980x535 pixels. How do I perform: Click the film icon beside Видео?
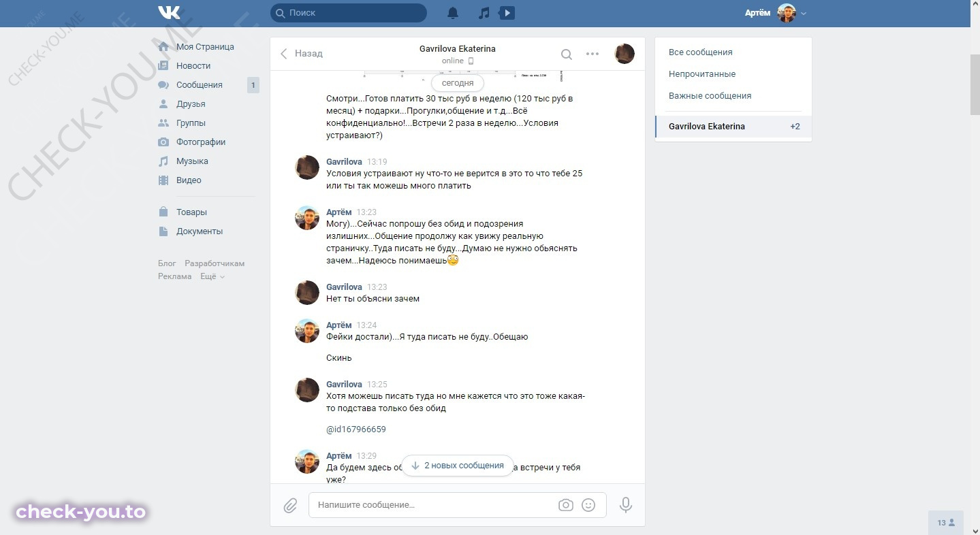(x=163, y=180)
